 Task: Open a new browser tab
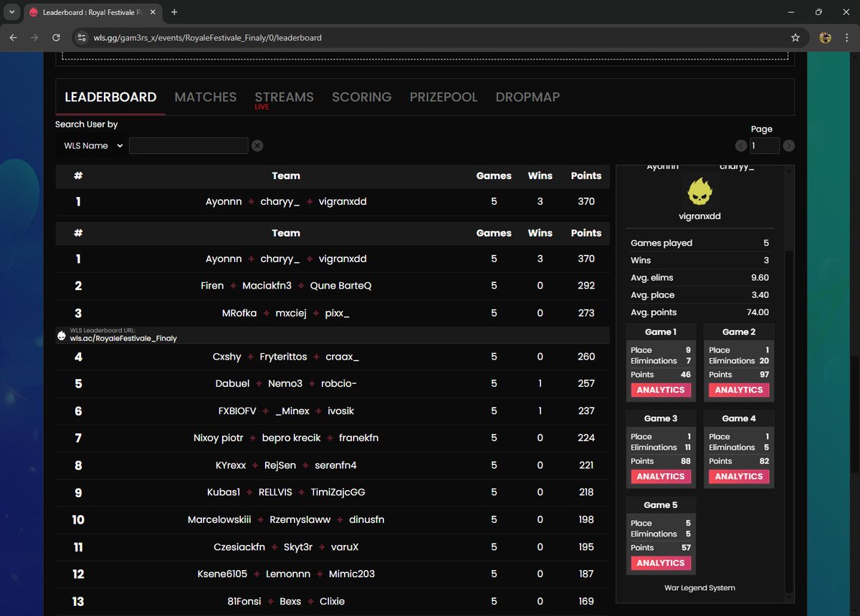pos(174,12)
